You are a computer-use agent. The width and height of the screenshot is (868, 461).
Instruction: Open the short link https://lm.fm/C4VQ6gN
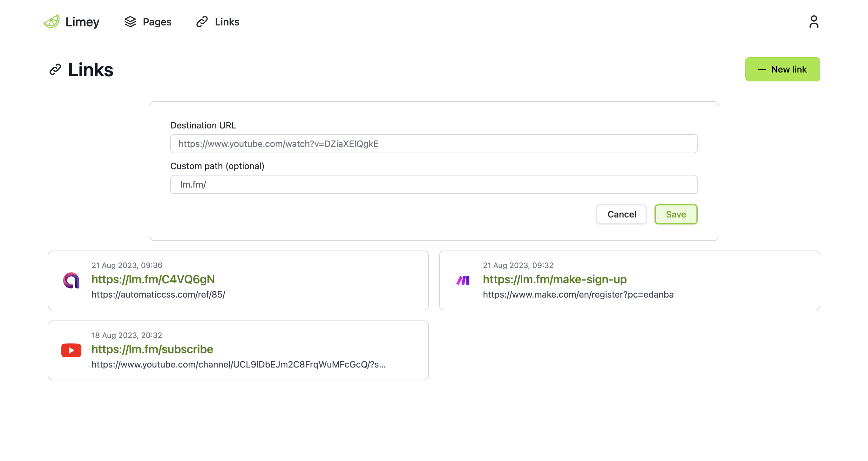pos(153,279)
